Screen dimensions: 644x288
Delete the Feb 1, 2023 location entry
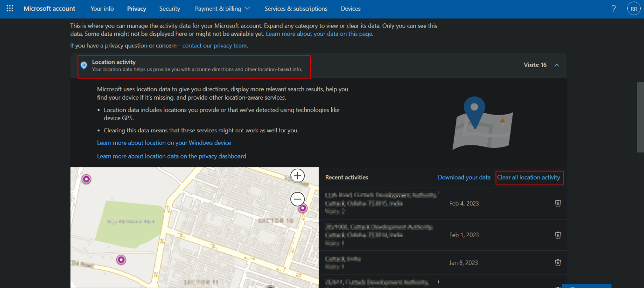coord(558,235)
